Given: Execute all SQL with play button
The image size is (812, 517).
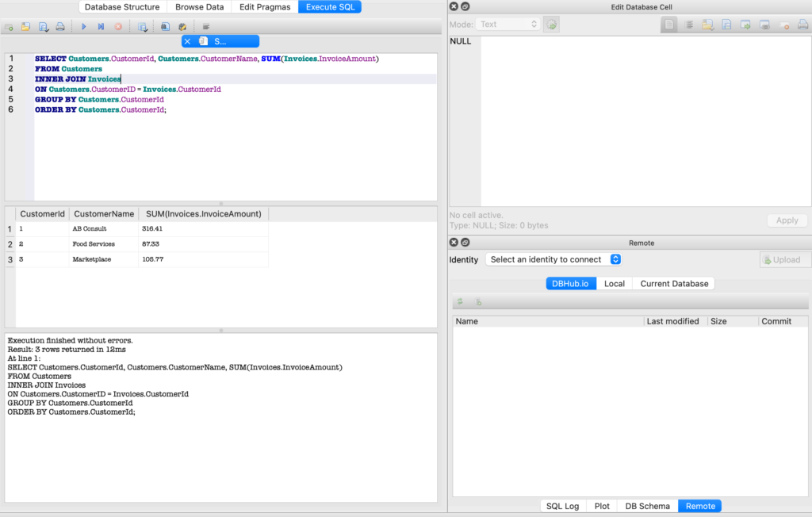Looking at the screenshot, I should point(83,27).
